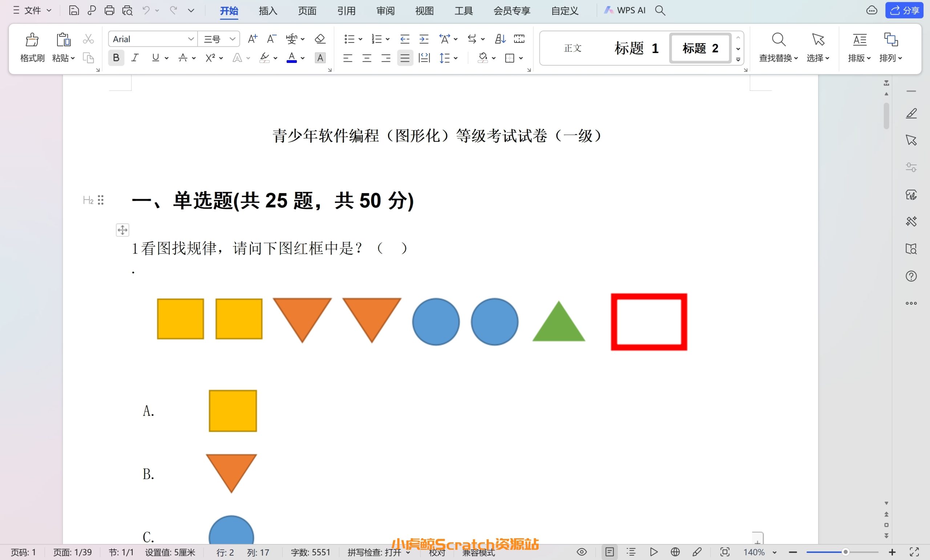930x560 pixels.
Task: Switch to the 审阅 tab
Action: (385, 11)
